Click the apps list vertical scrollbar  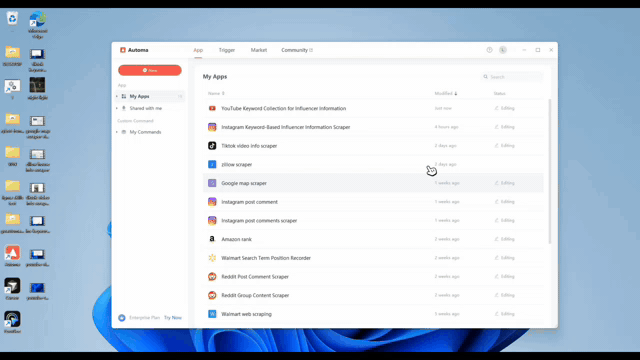click(x=550, y=171)
